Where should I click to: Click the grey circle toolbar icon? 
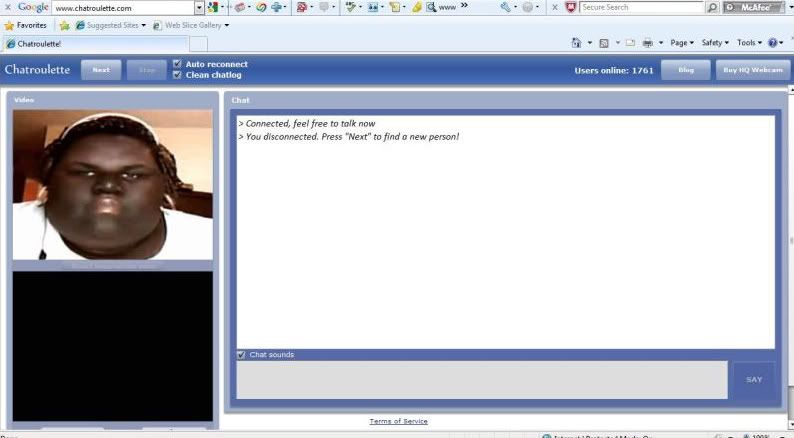pyautogui.click(x=528, y=7)
